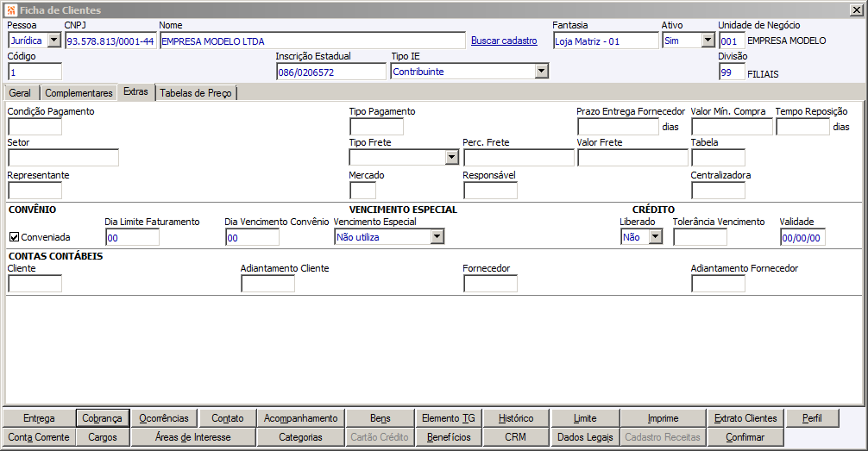The image size is (868, 451).
Task: Click the Acompanhamento button
Action: 300,418
